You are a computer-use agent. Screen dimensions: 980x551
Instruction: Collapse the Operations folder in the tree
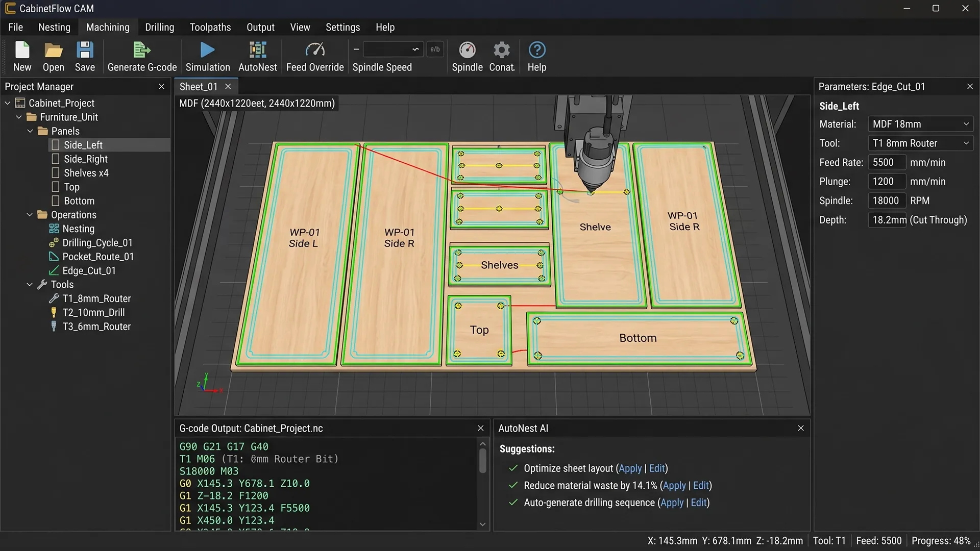click(x=30, y=215)
